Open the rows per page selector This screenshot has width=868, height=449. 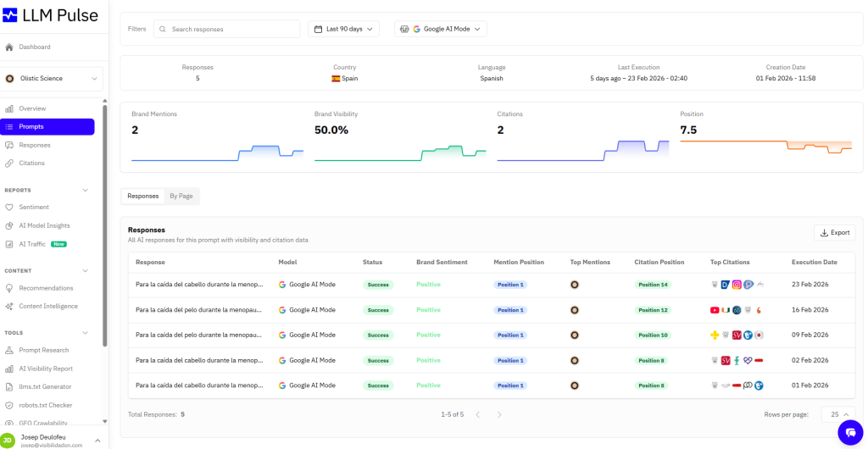click(837, 414)
